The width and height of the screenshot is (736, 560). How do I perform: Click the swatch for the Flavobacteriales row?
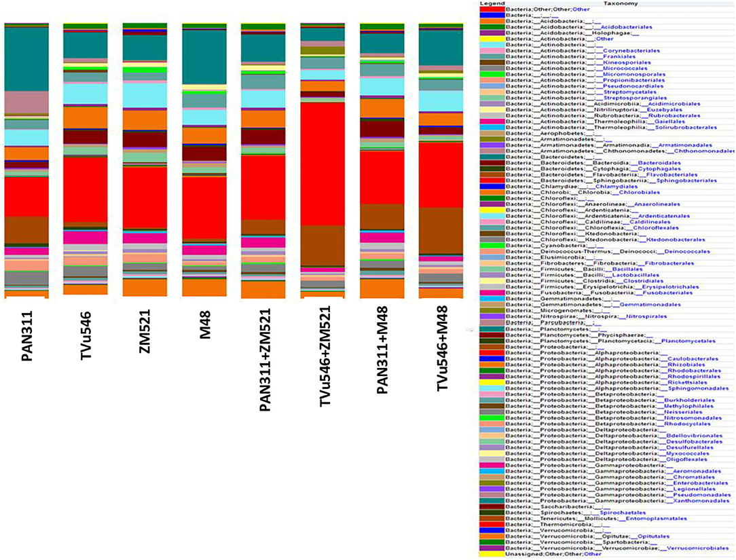click(x=492, y=174)
